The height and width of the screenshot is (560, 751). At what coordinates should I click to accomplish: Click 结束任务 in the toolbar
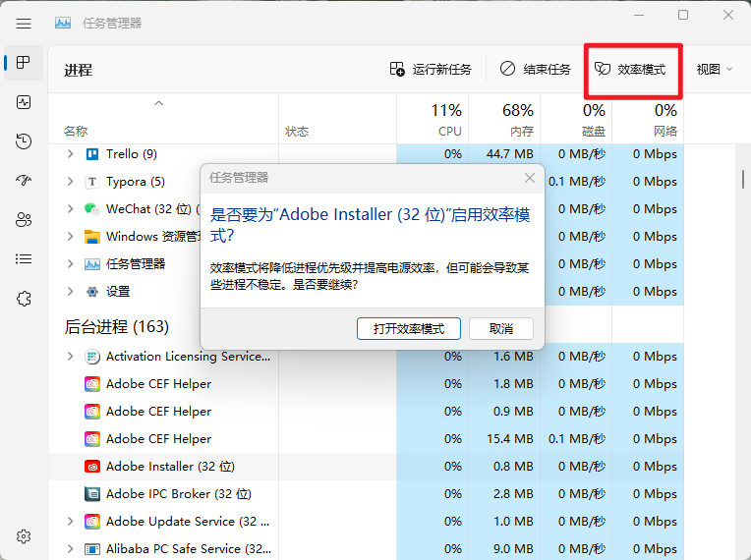[535, 70]
